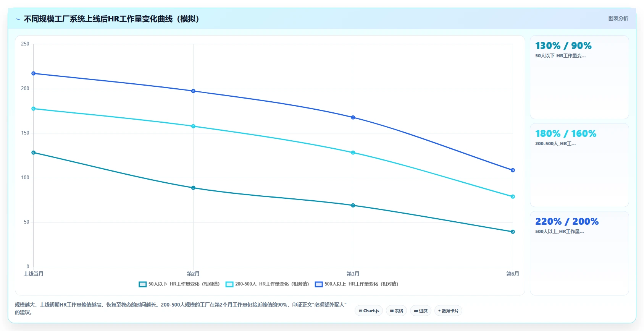Click the 50人以下_HR工作量变 card caption

pos(560,56)
